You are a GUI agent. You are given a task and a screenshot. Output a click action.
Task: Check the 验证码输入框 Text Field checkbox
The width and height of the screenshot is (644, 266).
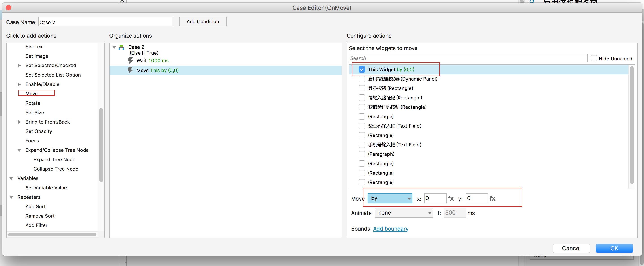[362, 126]
